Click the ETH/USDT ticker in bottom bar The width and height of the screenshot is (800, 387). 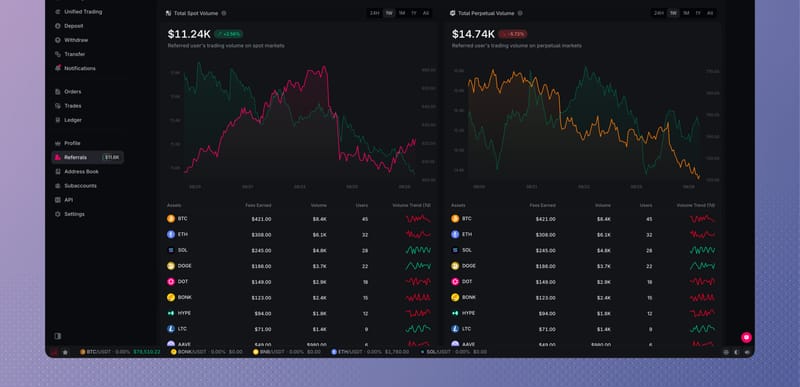370,352
